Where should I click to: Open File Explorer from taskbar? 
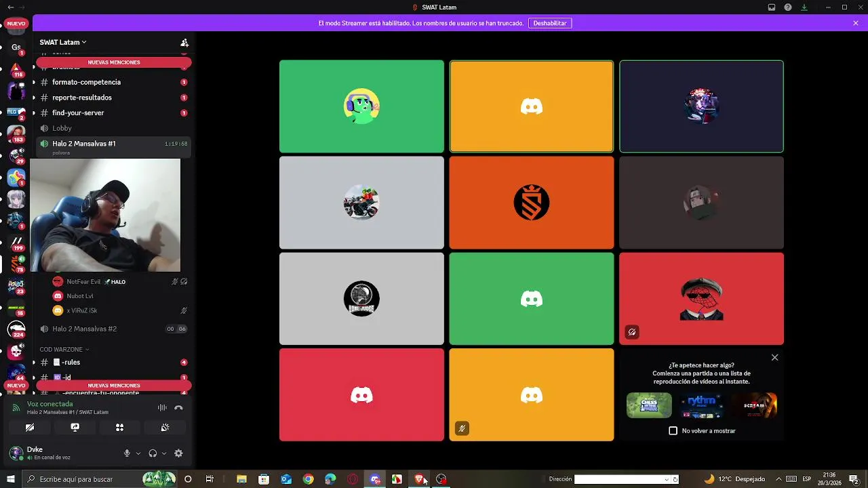pyautogui.click(x=241, y=479)
